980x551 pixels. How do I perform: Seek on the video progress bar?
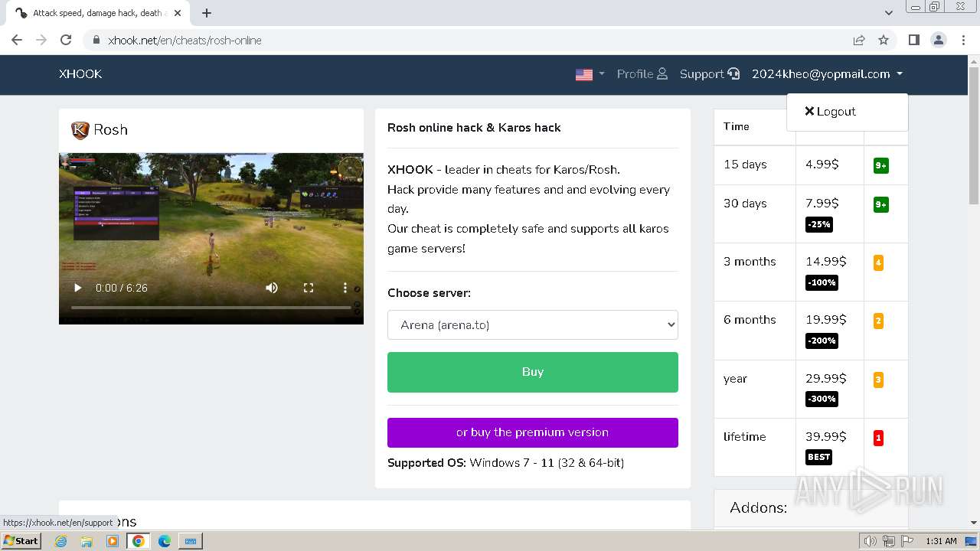click(x=211, y=308)
